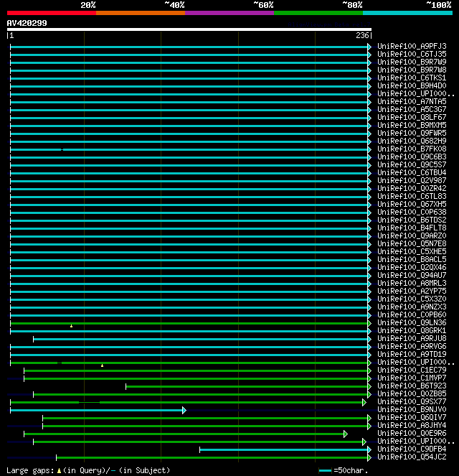Click green arrowhead on Q0E9R6 alignment
This screenshot has height=476, width=459.
pos(345,434)
